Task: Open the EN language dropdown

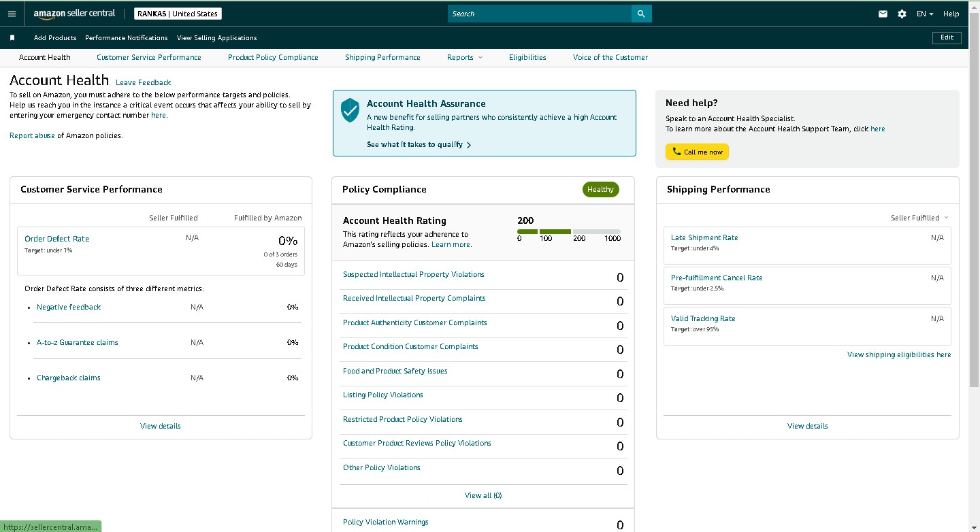Action: (x=925, y=14)
